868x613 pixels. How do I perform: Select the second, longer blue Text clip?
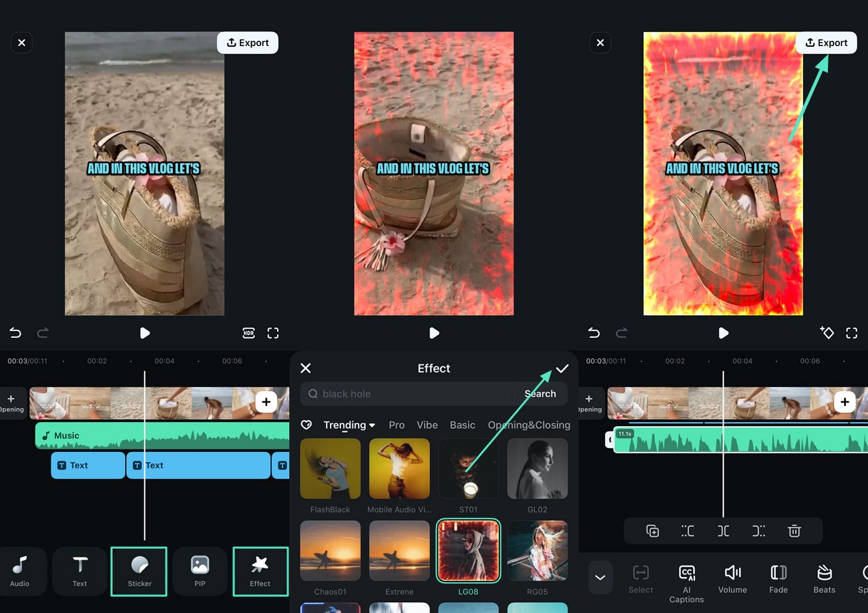(x=198, y=465)
